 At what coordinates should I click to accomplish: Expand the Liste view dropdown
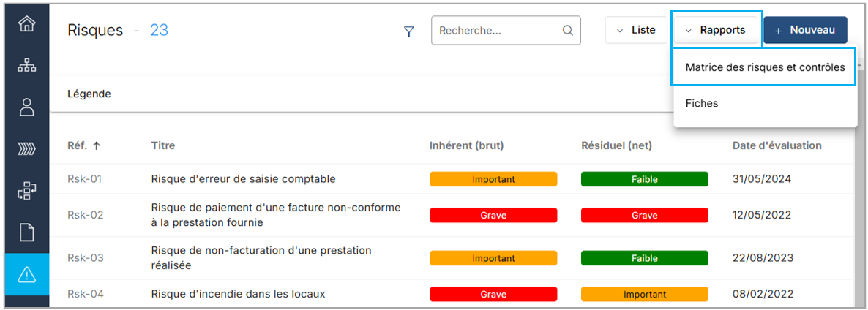[635, 30]
